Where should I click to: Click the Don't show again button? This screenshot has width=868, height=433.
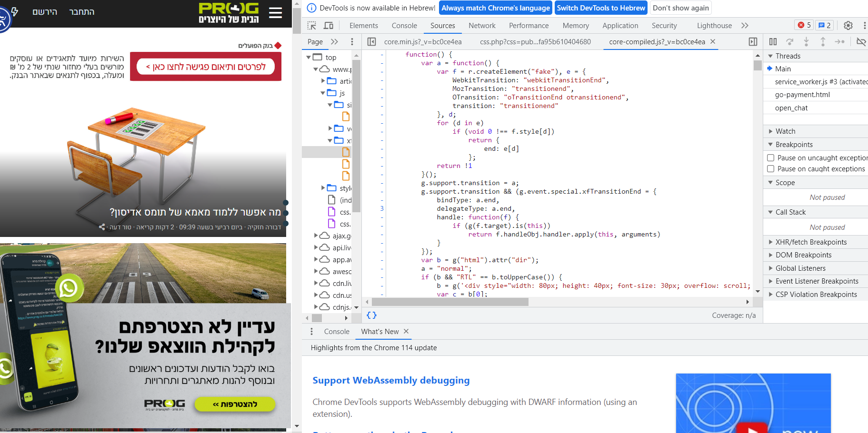[680, 8]
